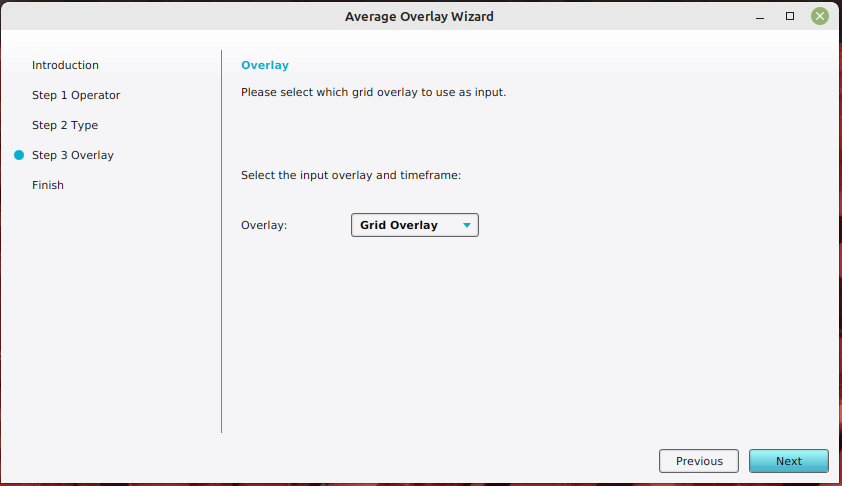Click the 'Please select which grid overlay' text
The height and width of the screenshot is (486, 842).
click(x=373, y=92)
